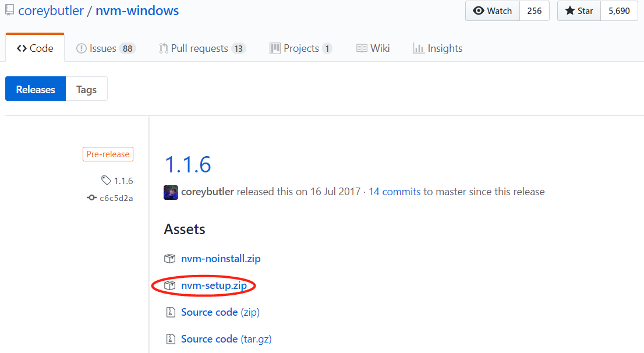Click the Pull requests count badge 13

click(239, 48)
